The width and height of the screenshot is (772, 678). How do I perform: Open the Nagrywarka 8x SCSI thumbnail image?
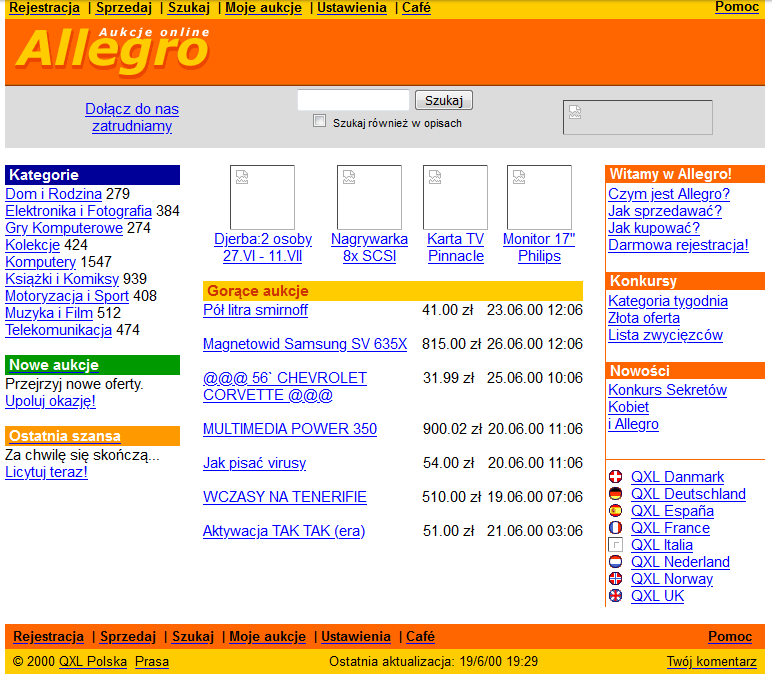369,197
